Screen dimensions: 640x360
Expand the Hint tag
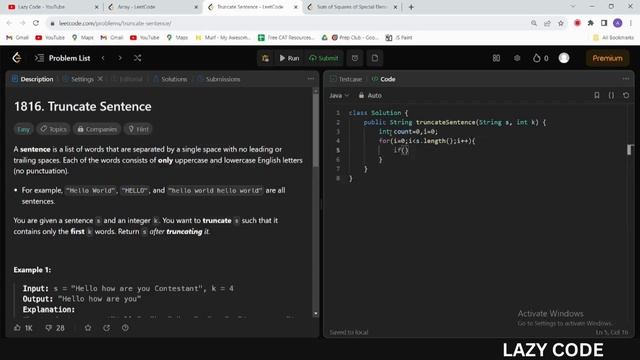138,129
